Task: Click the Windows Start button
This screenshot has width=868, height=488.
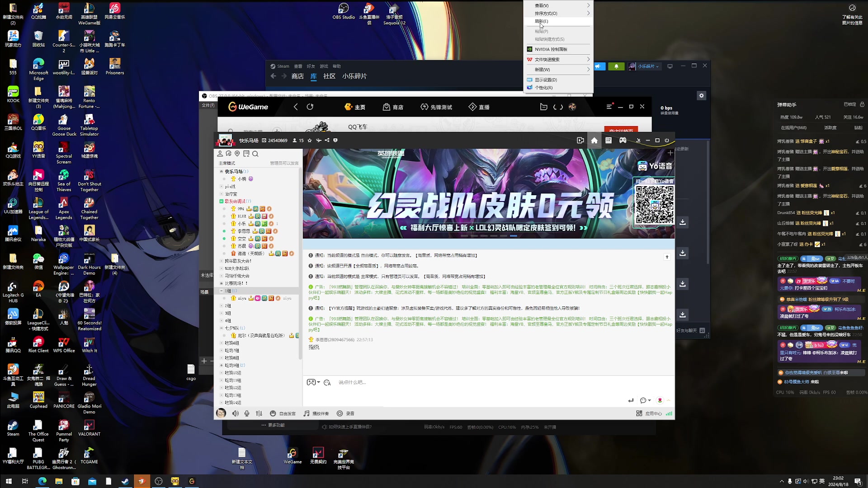Action: point(8,481)
